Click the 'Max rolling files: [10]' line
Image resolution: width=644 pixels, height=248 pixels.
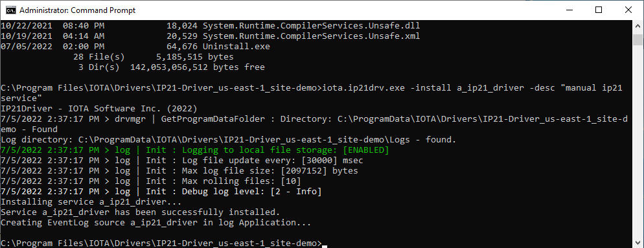tap(151, 181)
